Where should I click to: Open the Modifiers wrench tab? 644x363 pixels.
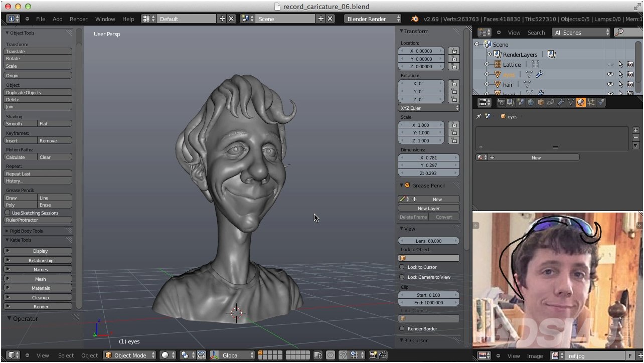[561, 102]
